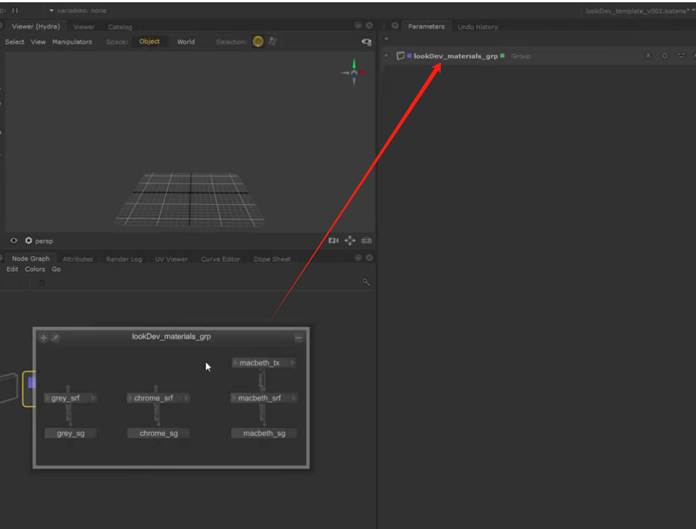
Task: Click the plus icon on lookDev_materials_grp backdrop
Action: pos(43,338)
